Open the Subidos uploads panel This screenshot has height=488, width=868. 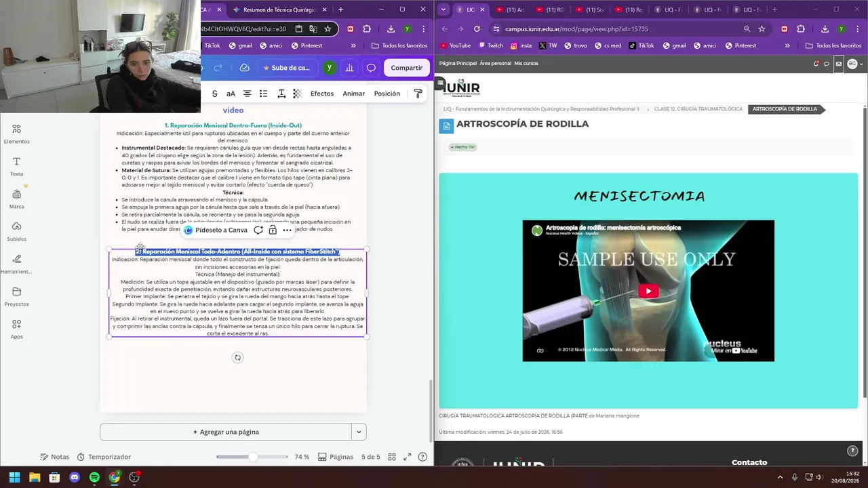[16, 231]
